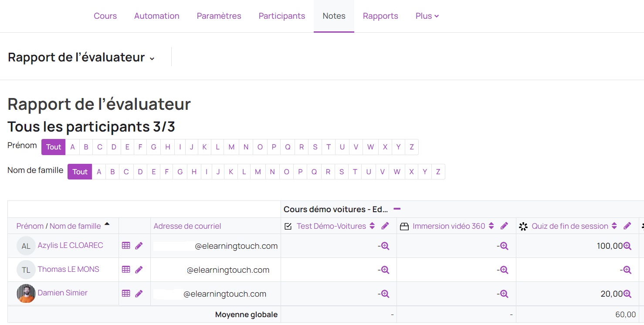Viewport: 644px width, 325px height.
Task: Open grade table icon for Thomas LE MONS
Action: [126, 270]
